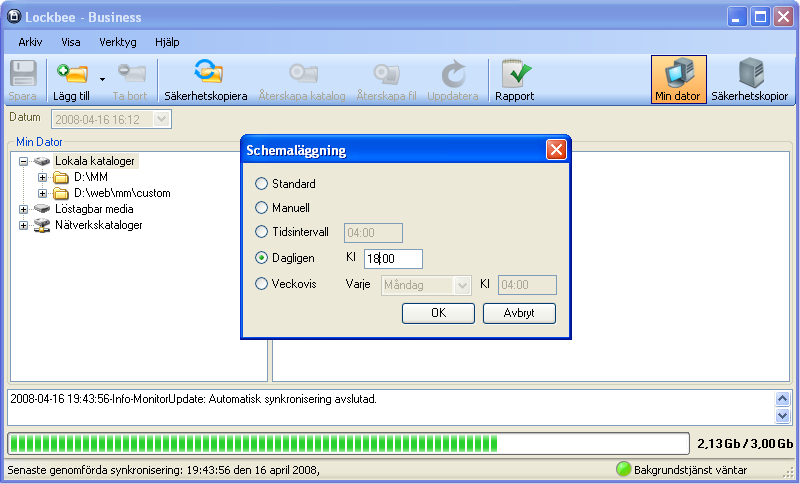Open the Måndag weekday dropdown
Image resolution: width=800 pixels, height=484 pixels.
462,285
